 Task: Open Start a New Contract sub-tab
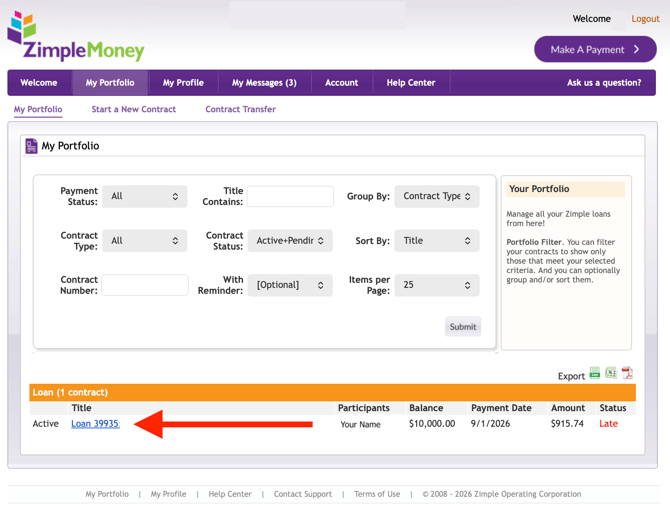click(134, 109)
